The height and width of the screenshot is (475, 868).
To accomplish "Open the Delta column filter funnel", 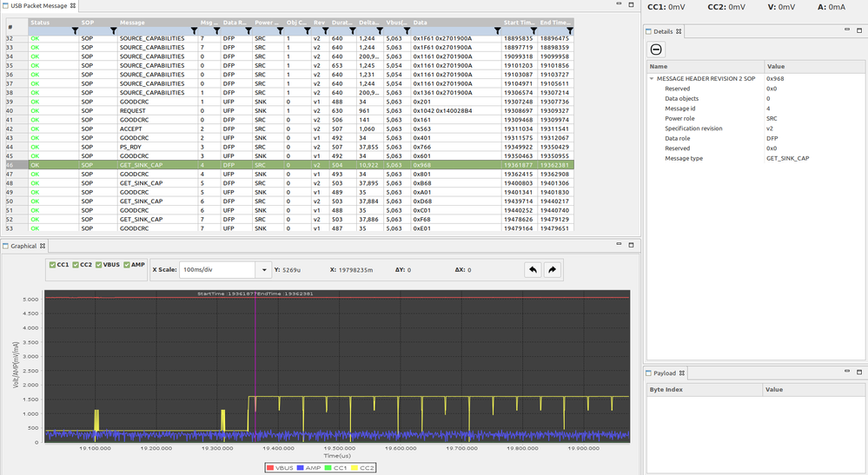I will click(380, 31).
